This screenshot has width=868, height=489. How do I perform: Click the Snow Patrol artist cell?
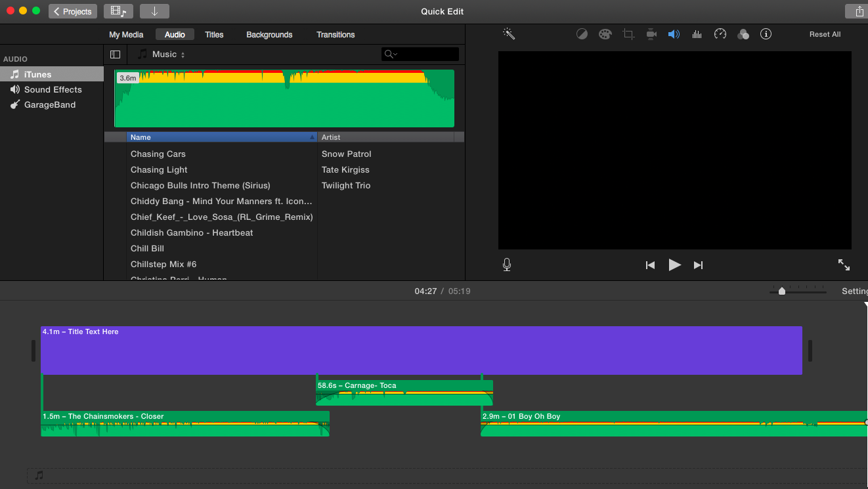point(347,154)
